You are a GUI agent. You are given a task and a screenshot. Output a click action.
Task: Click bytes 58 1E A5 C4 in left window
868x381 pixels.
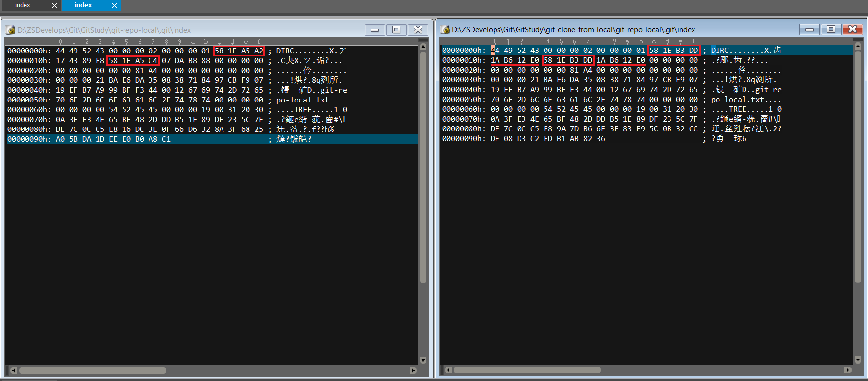pyautogui.click(x=133, y=61)
